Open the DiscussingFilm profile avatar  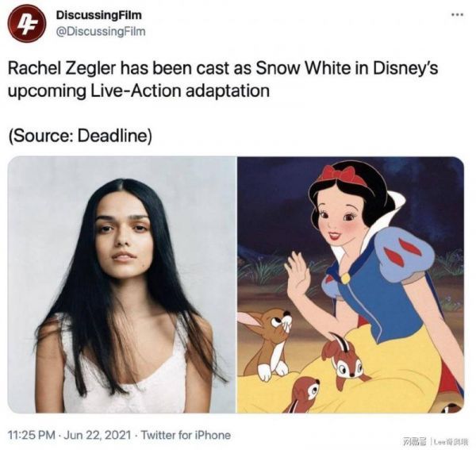tap(27, 23)
